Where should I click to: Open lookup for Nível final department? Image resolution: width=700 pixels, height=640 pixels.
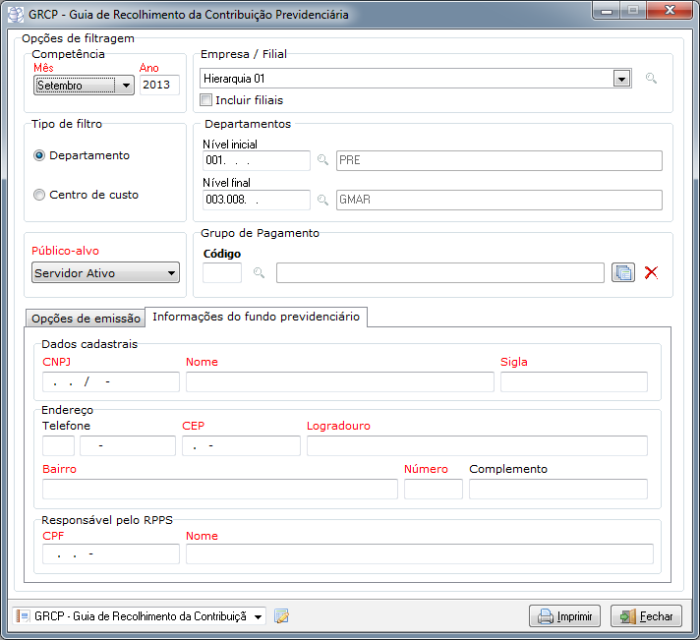click(323, 200)
